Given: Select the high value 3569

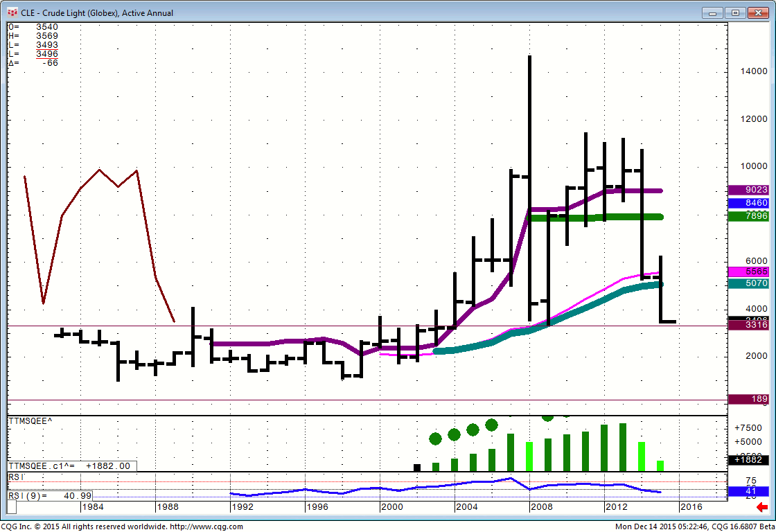Looking at the screenshot, I should pyautogui.click(x=47, y=35).
